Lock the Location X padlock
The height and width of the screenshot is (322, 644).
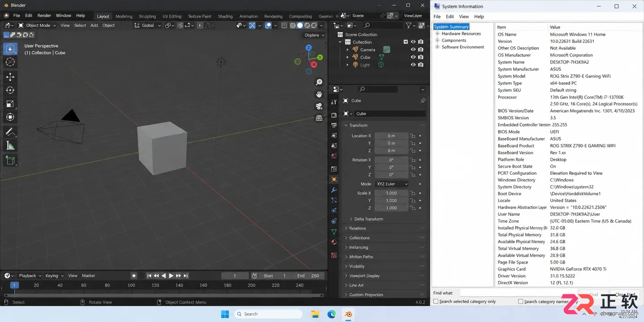pyautogui.click(x=413, y=136)
